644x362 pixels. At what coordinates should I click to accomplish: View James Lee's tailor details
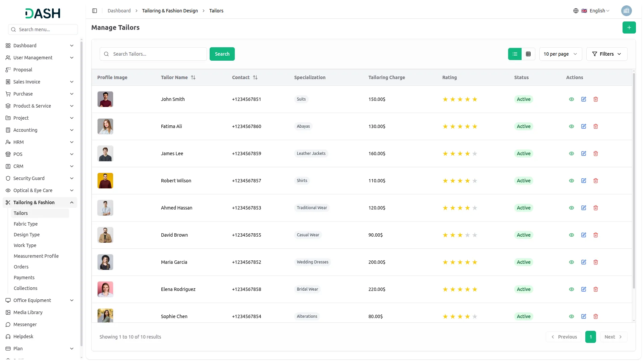point(572,154)
